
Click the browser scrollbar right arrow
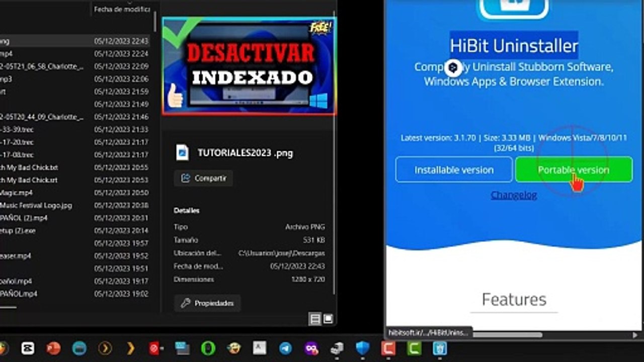point(635,334)
